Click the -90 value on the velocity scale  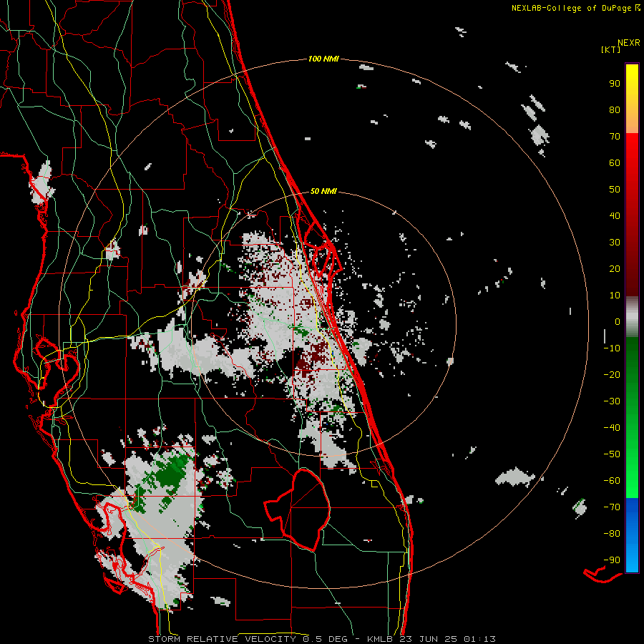click(x=612, y=560)
